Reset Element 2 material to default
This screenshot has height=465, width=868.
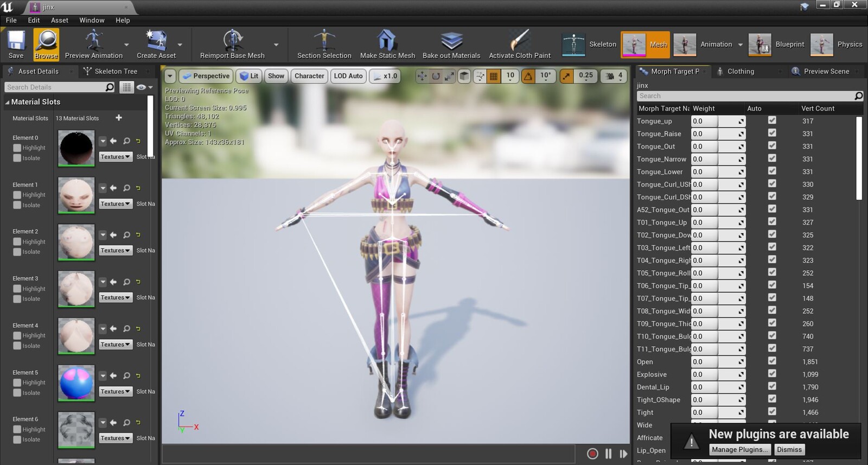coord(138,235)
